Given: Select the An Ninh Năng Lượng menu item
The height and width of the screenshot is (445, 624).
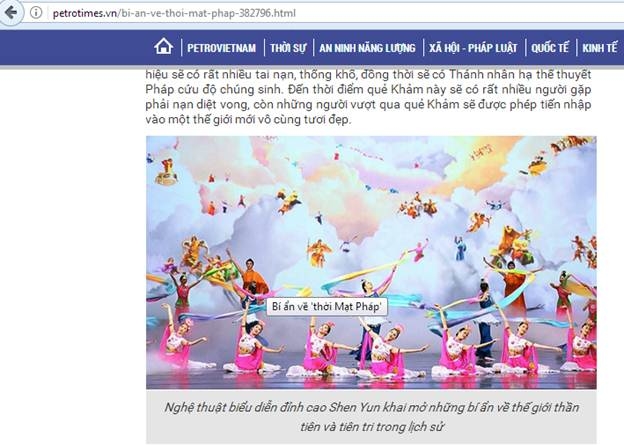Looking at the screenshot, I should point(367,48).
